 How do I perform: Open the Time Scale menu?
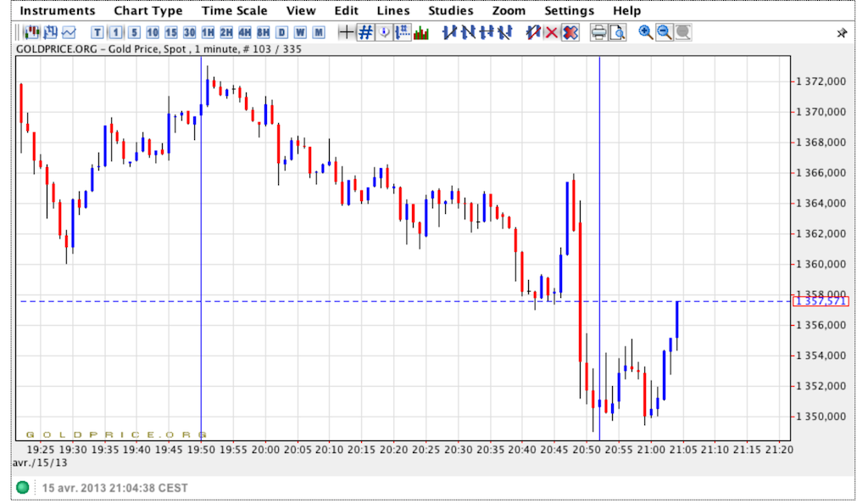234,11
